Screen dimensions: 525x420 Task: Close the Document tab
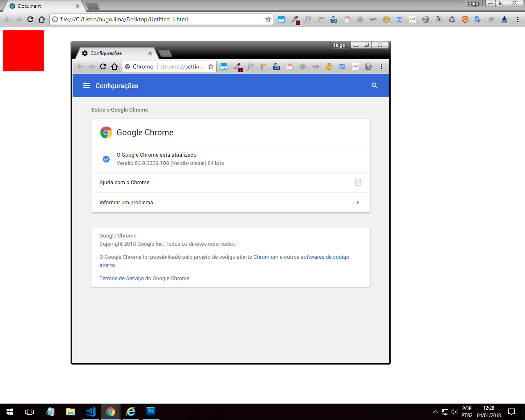(78, 6)
